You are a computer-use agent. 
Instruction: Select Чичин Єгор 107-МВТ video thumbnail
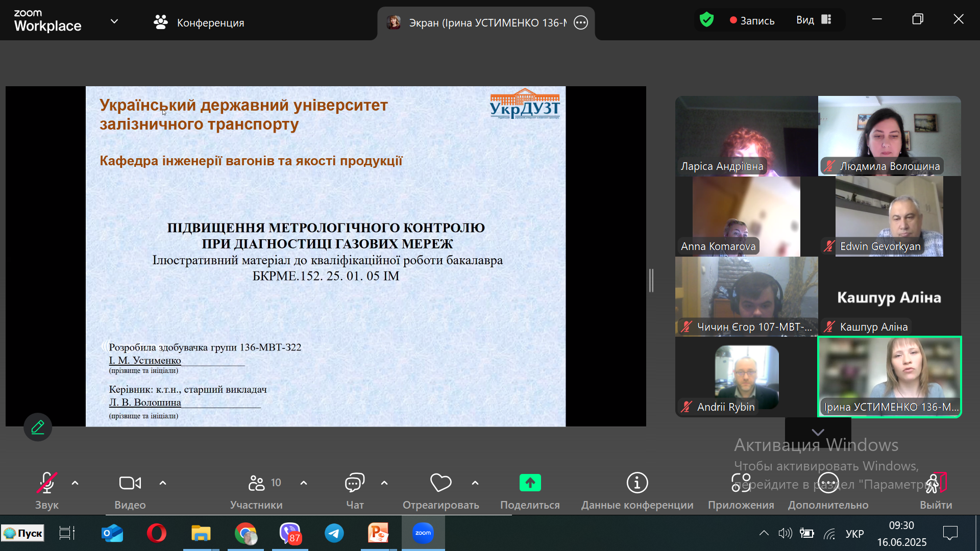(747, 296)
